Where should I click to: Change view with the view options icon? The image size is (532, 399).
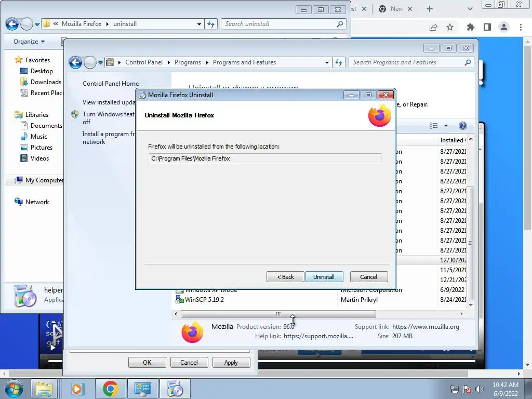434,126
